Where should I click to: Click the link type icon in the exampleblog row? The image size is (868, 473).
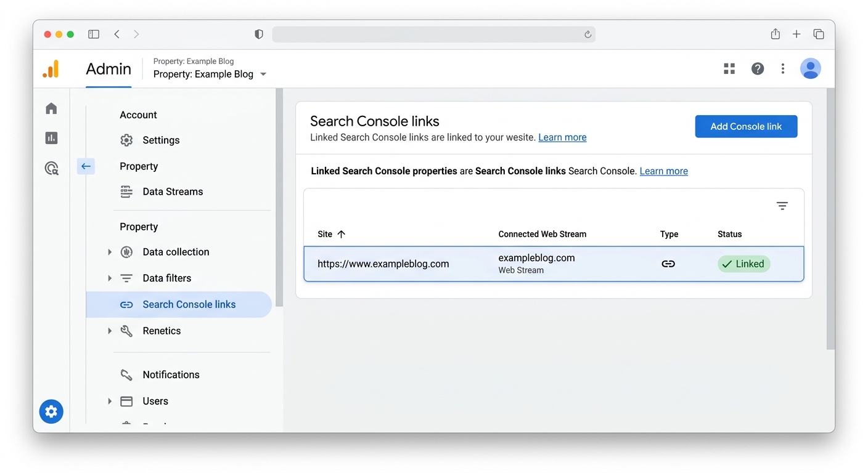[668, 264]
